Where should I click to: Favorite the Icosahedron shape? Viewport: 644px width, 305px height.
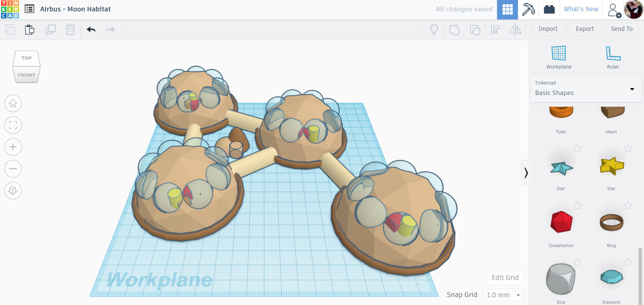[577, 205]
